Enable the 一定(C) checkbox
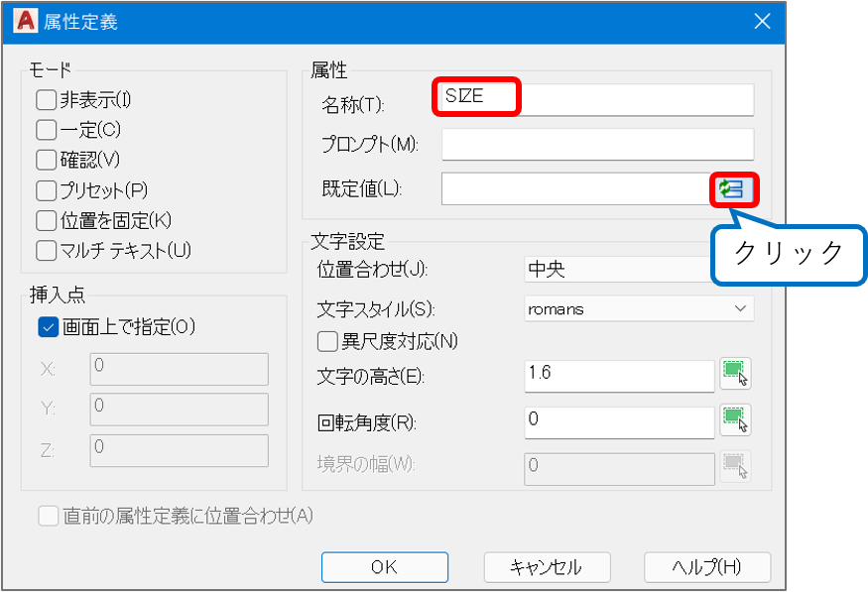The image size is (868, 592). pyautogui.click(x=46, y=130)
